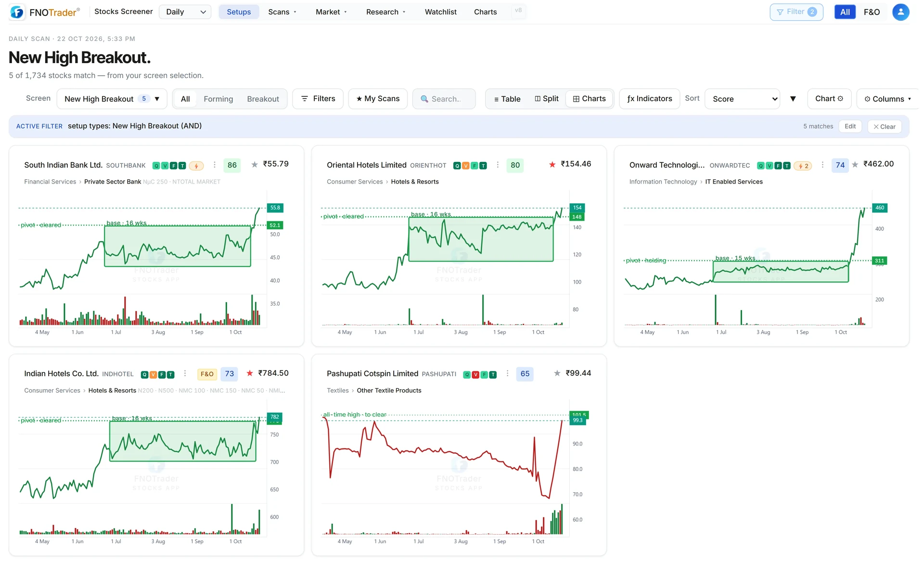Viewport: 924px width, 578px height.
Task: Click score 86 on South Indian Bank
Action: (x=232, y=165)
